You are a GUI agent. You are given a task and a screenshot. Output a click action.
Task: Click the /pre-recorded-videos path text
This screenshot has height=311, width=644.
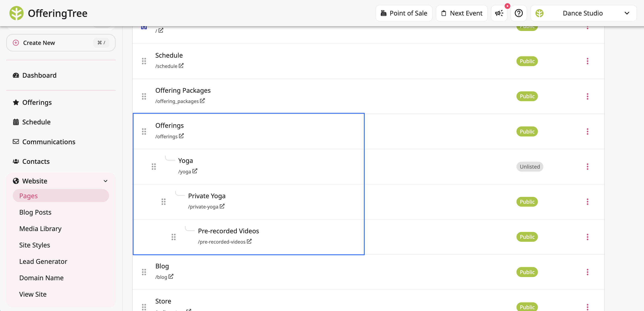[x=222, y=242]
